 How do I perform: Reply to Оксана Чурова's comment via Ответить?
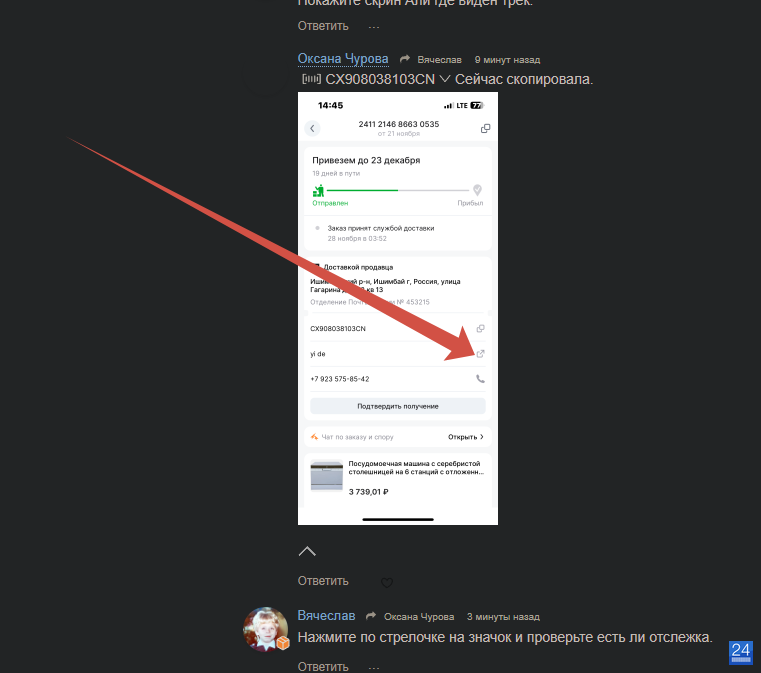[x=323, y=581]
